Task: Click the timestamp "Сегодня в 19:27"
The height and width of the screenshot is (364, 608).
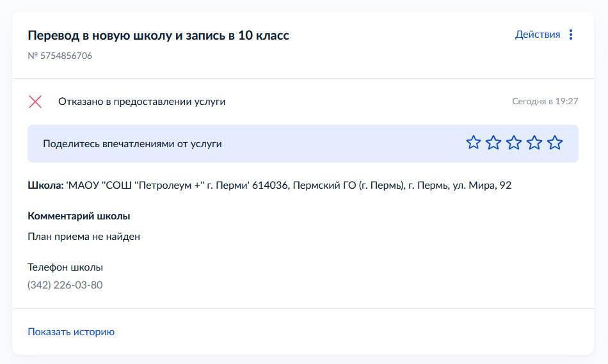Action: pyautogui.click(x=545, y=101)
